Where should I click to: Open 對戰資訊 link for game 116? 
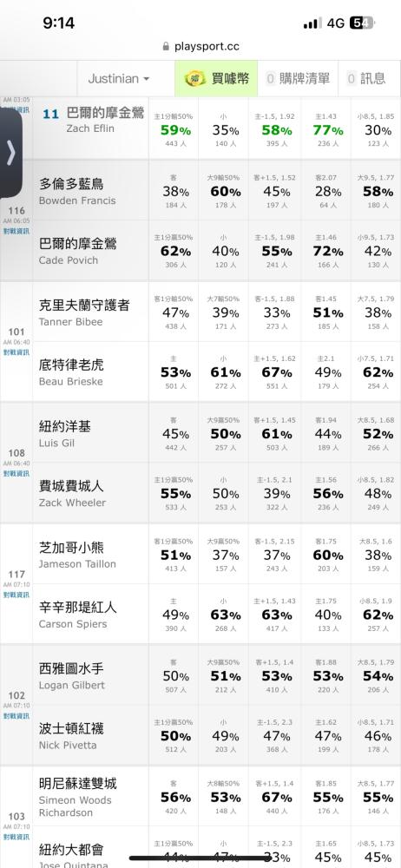click(x=16, y=232)
